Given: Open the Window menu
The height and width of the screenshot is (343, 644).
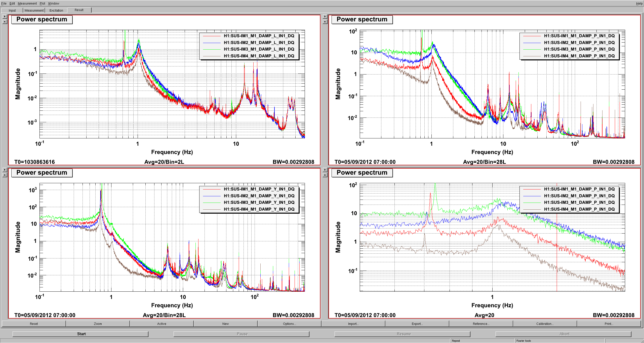Looking at the screenshot, I should pyautogui.click(x=54, y=3).
